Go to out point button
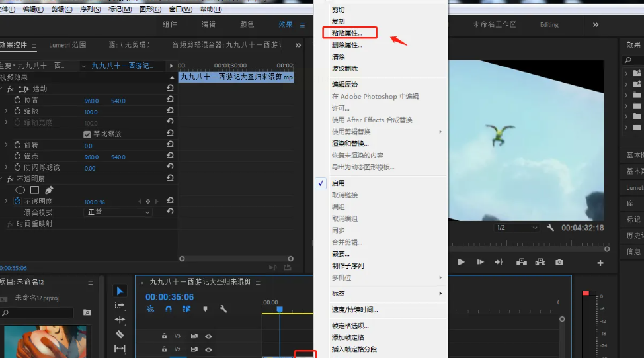The width and height of the screenshot is (644, 358). 499,262
